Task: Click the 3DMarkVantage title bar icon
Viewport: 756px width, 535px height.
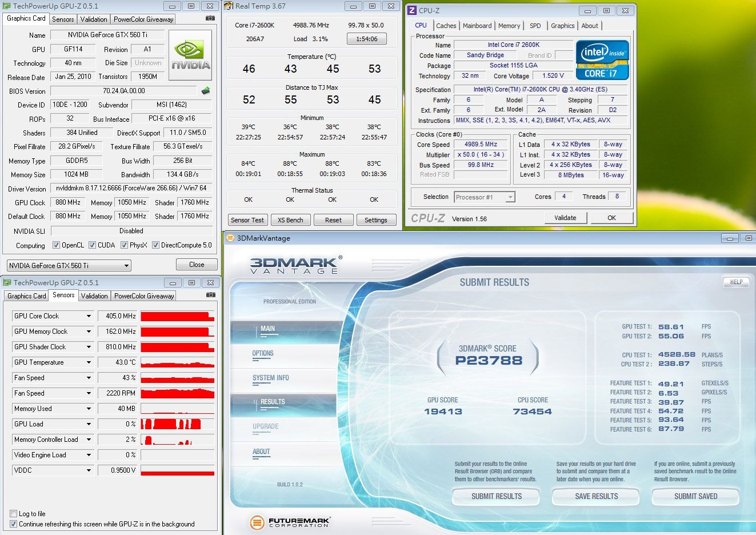Action: 230,238
